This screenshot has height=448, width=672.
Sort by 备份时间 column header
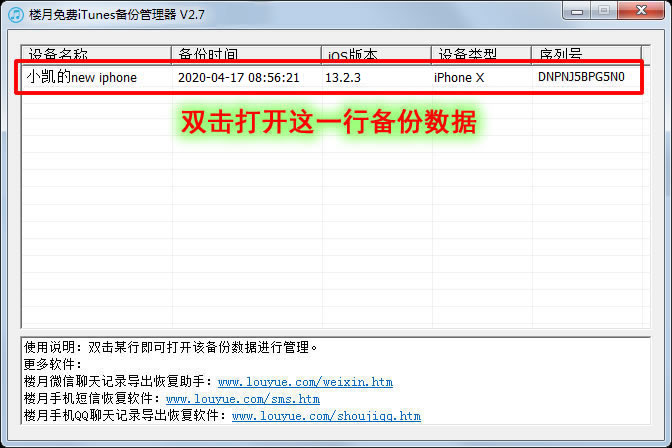[x=246, y=54]
